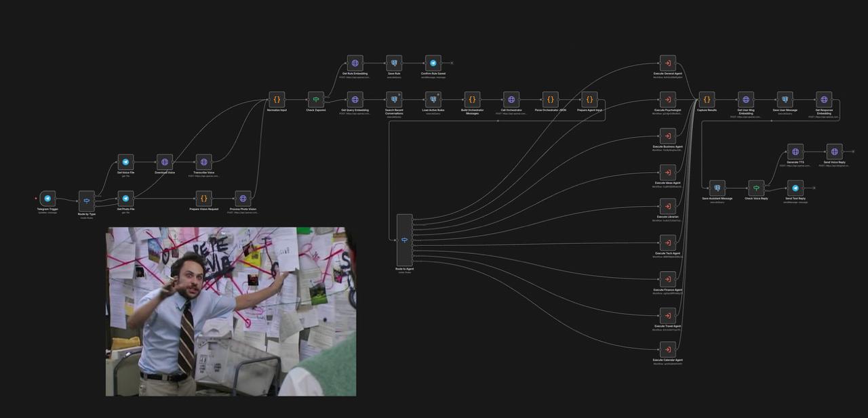
Task: Select the Prepare Vision Request code node
Action: point(203,198)
